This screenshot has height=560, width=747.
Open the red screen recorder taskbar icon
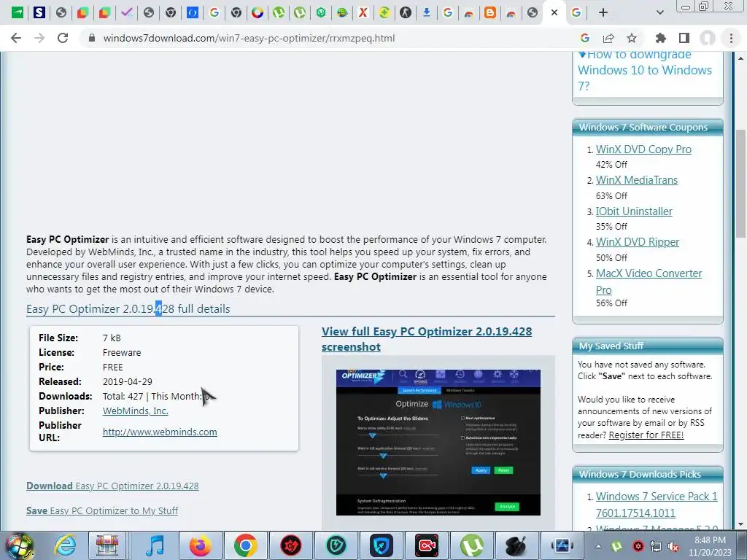click(426, 545)
